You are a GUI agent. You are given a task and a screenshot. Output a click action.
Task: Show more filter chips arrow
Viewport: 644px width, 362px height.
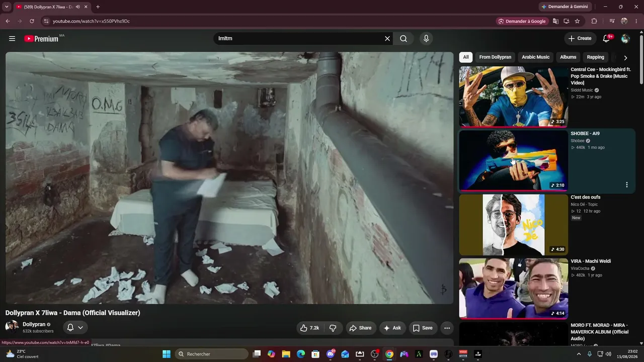625,58
